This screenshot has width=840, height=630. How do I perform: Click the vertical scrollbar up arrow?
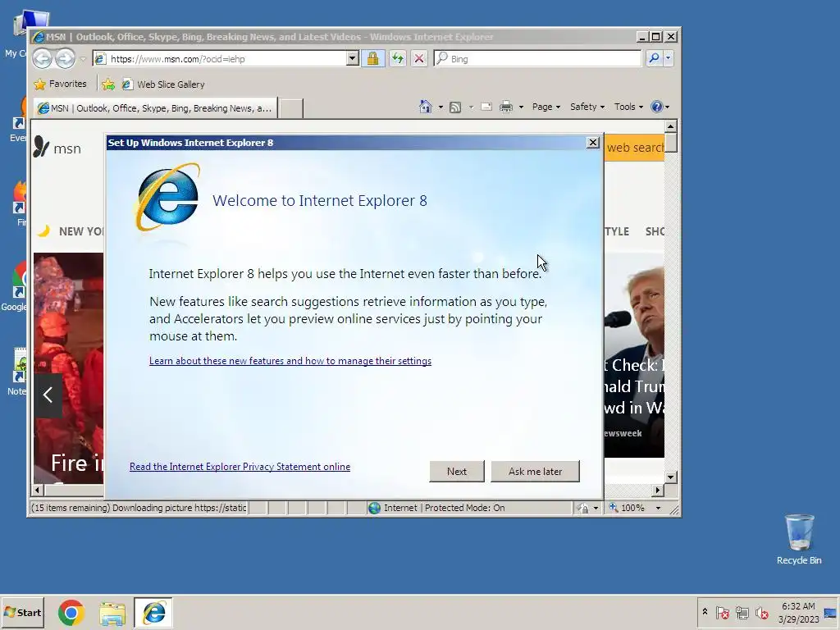pos(671,126)
